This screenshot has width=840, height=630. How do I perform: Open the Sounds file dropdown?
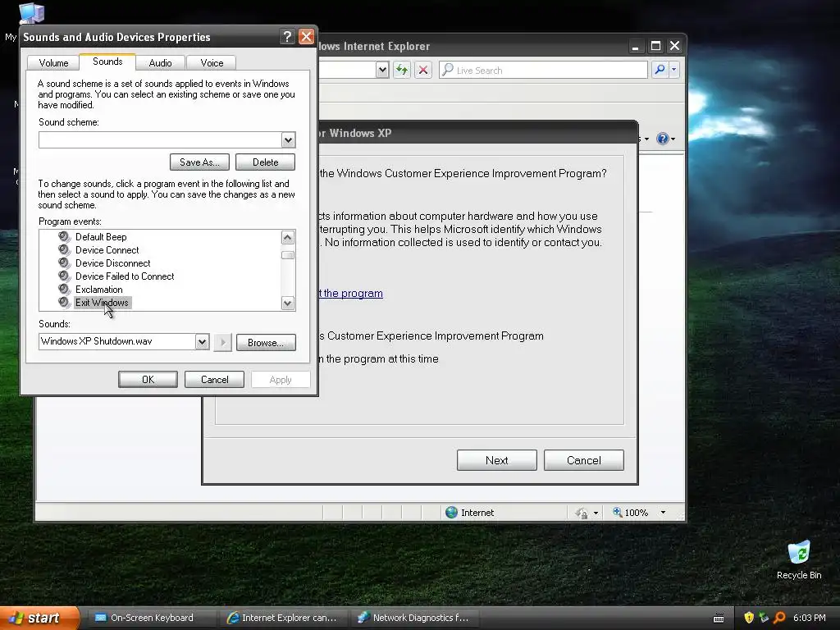(202, 342)
